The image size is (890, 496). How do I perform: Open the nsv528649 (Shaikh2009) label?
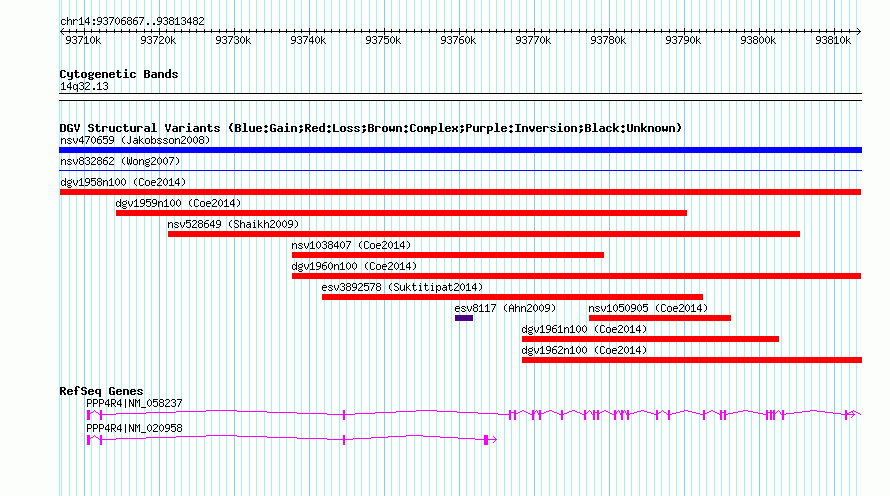(233, 224)
